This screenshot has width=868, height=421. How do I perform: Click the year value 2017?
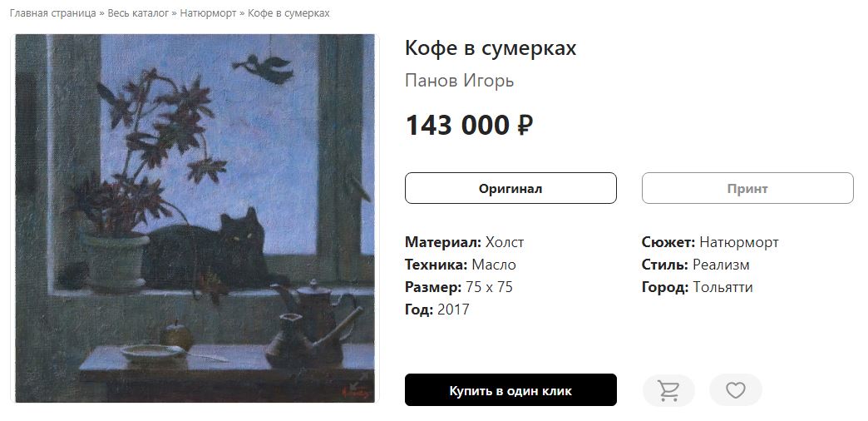(x=453, y=310)
